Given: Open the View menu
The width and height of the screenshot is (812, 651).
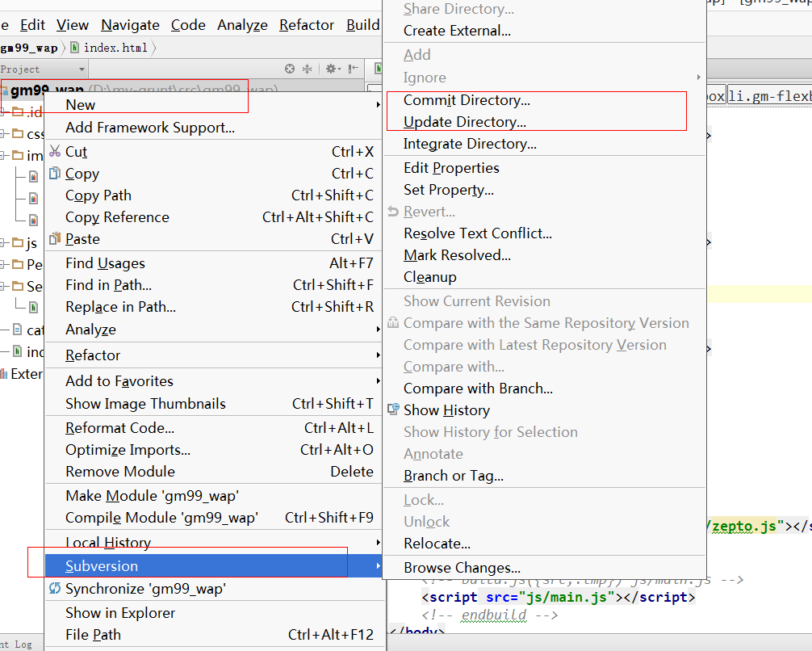Looking at the screenshot, I should point(73,25).
